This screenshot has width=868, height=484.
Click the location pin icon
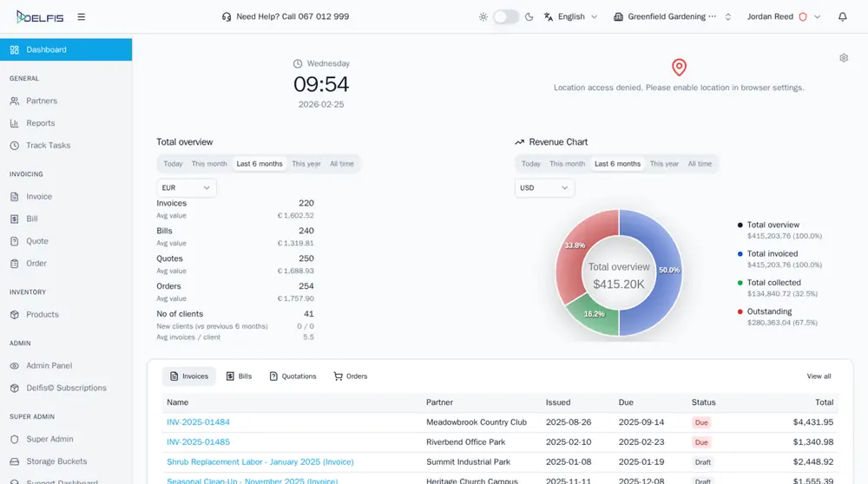coord(679,68)
